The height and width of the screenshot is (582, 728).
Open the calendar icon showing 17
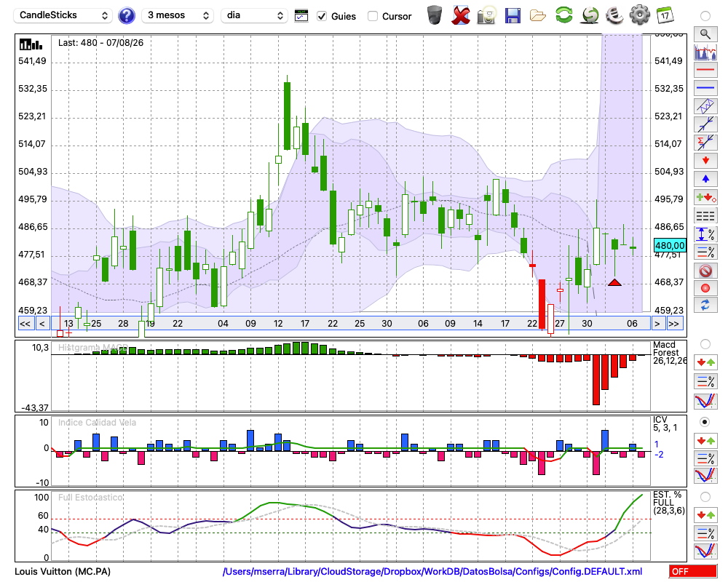tap(665, 15)
